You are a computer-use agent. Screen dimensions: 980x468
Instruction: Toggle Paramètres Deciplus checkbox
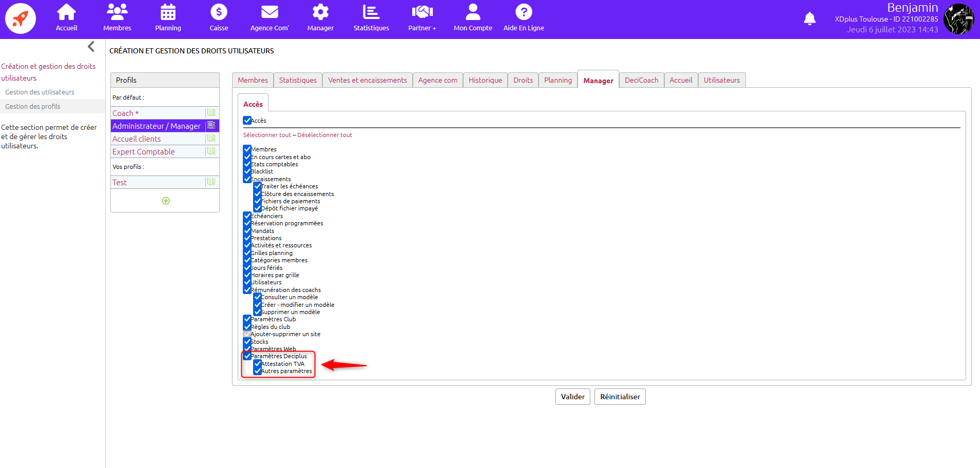247,356
